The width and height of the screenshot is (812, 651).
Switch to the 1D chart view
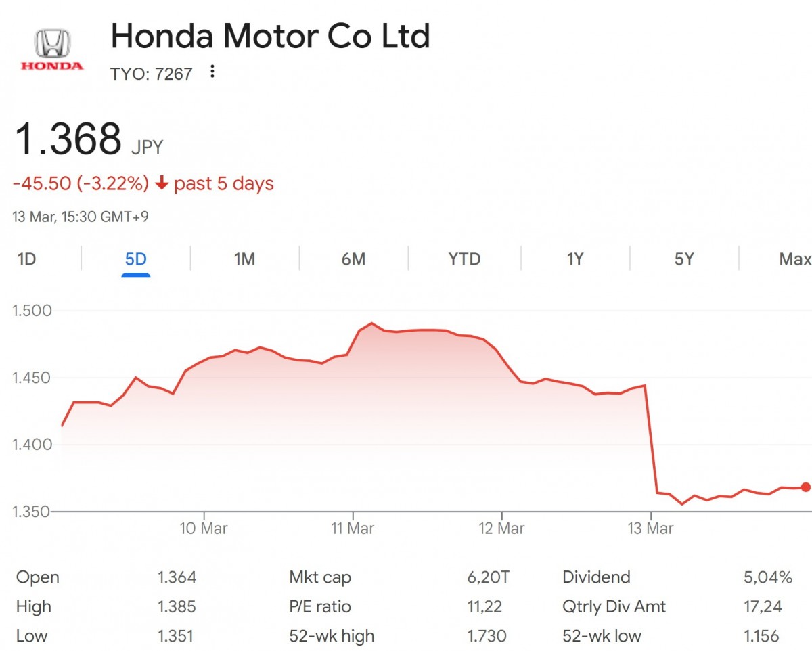(x=27, y=259)
